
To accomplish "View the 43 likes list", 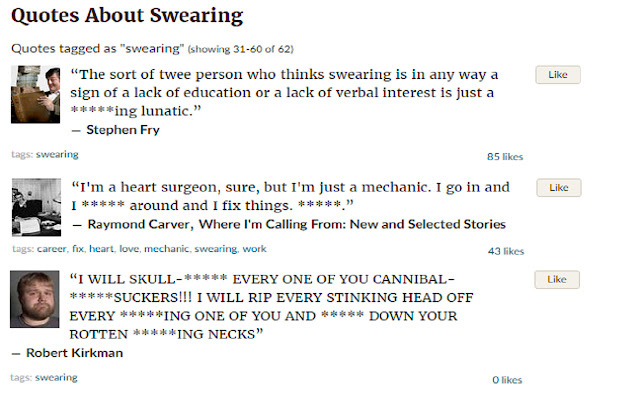I will 506,251.
